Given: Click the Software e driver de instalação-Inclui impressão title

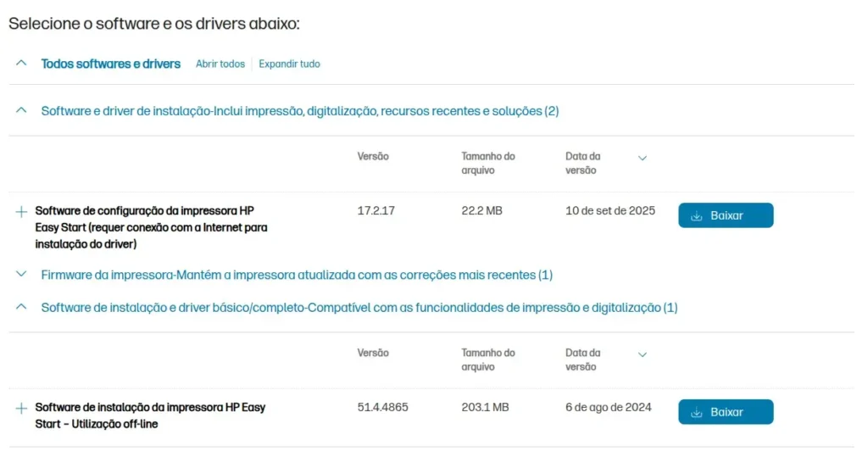Looking at the screenshot, I should (299, 111).
